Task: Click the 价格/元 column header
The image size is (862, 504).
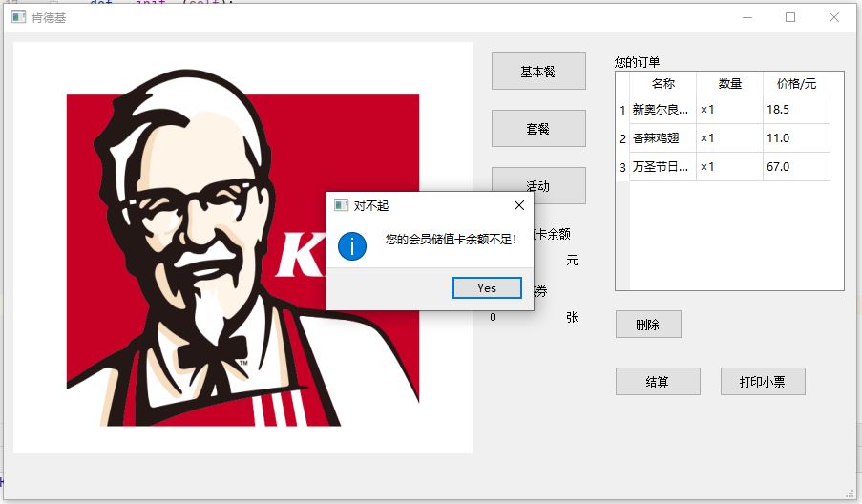Action: (796, 84)
